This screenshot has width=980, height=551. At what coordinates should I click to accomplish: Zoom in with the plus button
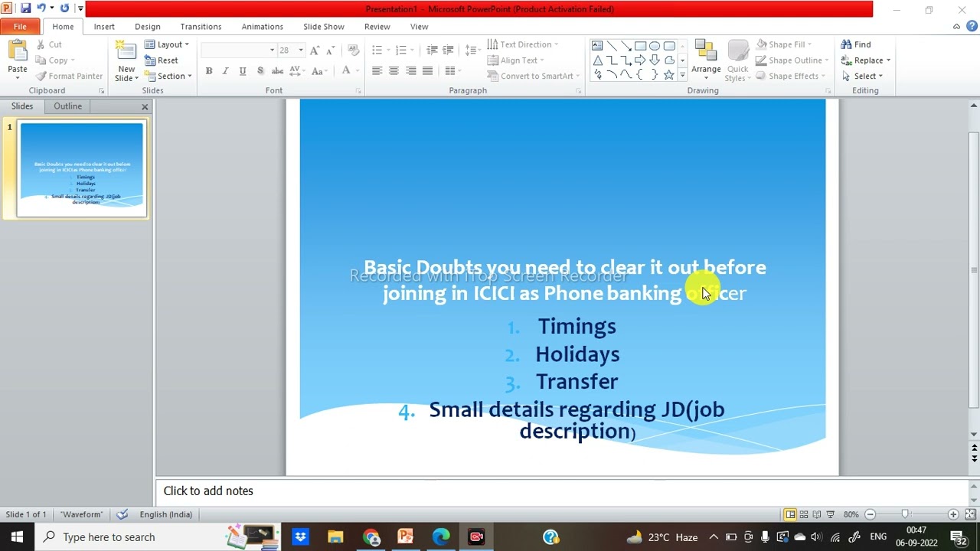953,514
